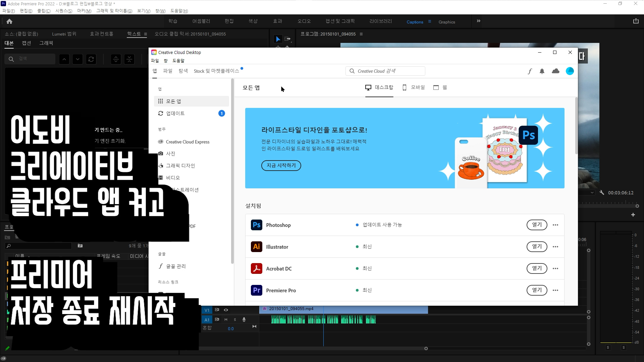
Task: Click the Quick Export share icon
Action: 636,21
